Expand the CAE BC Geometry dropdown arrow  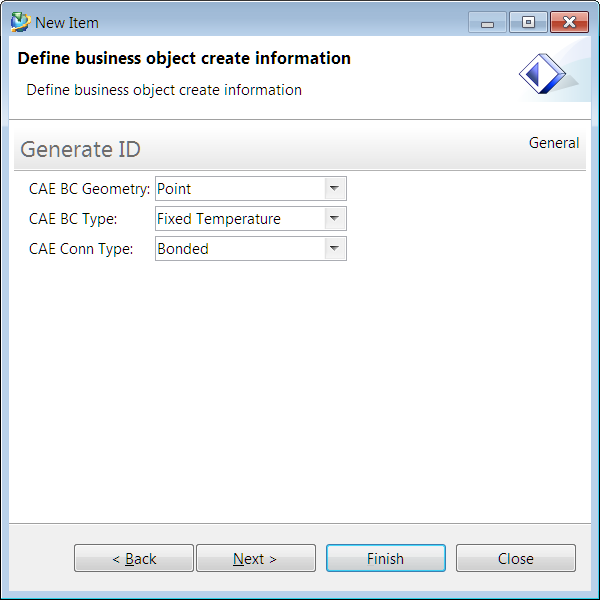coord(335,189)
